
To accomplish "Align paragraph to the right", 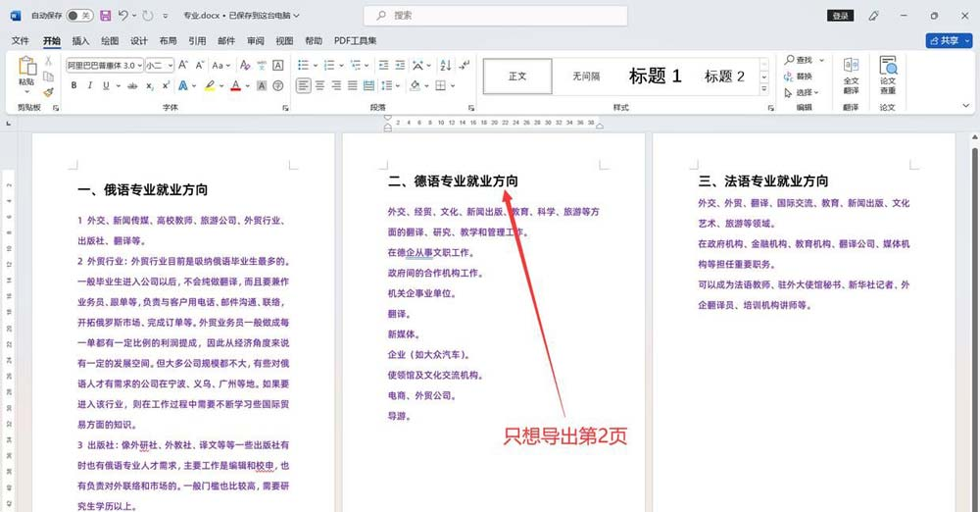I will click(x=336, y=85).
